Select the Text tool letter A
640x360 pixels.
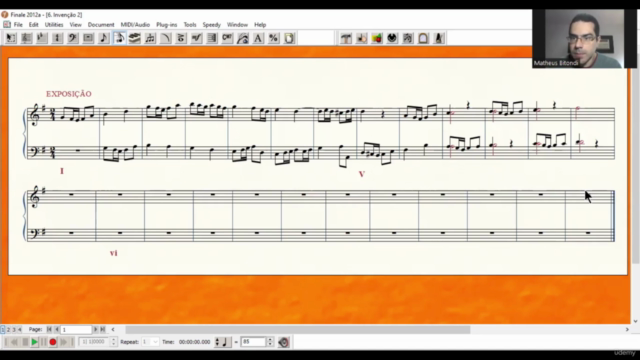pos(258,38)
